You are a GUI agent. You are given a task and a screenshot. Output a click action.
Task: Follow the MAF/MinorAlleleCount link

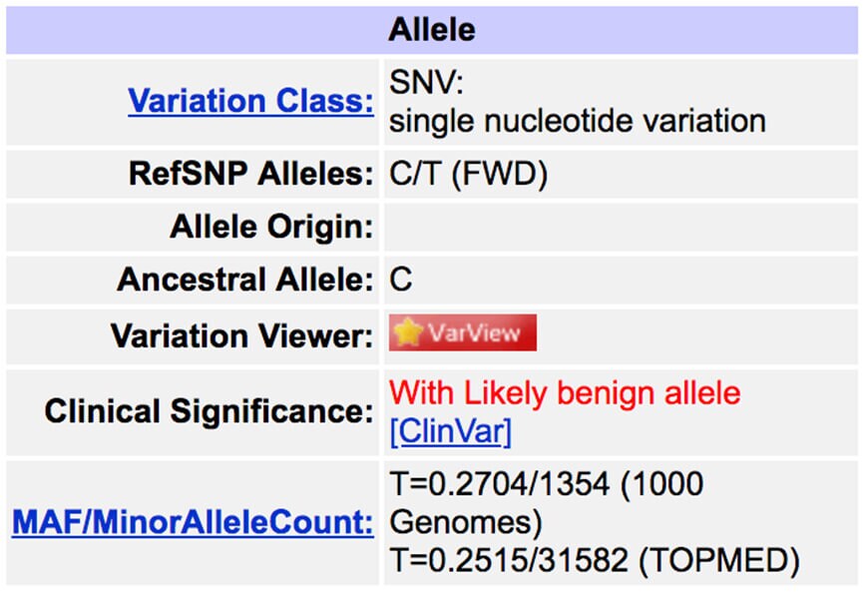point(193,521)
